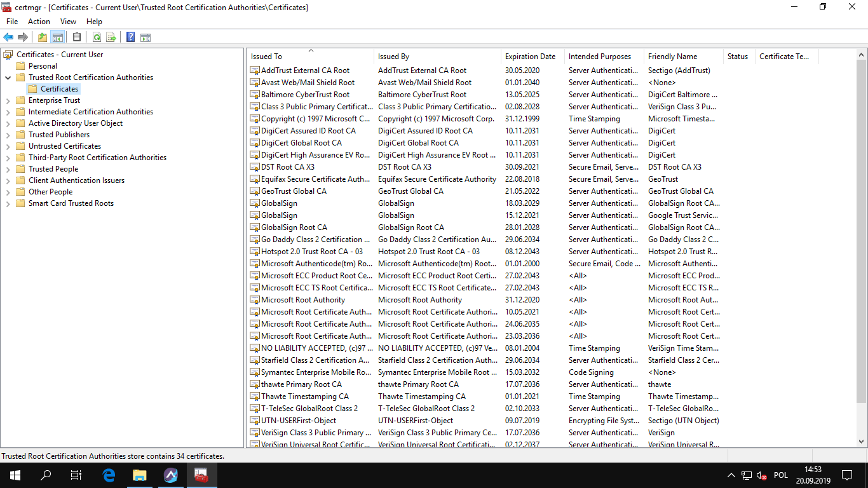Click the network icon in system tray
This screenshot has width=868, height=488.
[747, 475]
